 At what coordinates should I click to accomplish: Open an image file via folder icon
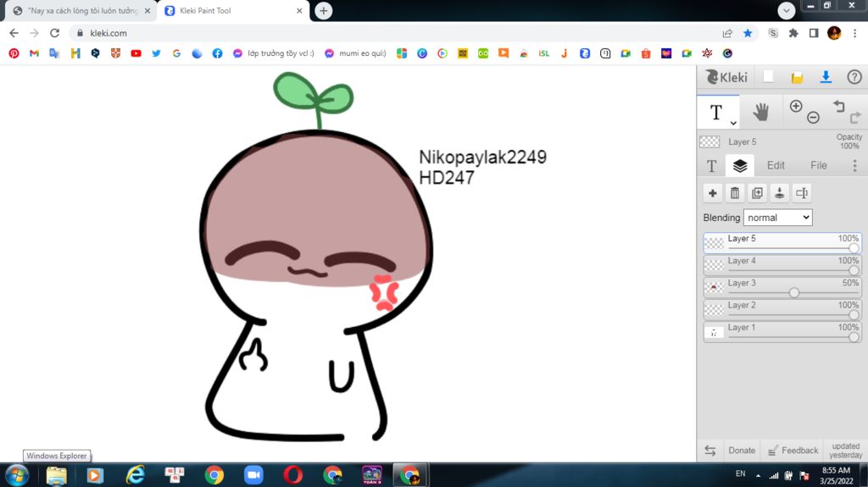click(797, 77)
